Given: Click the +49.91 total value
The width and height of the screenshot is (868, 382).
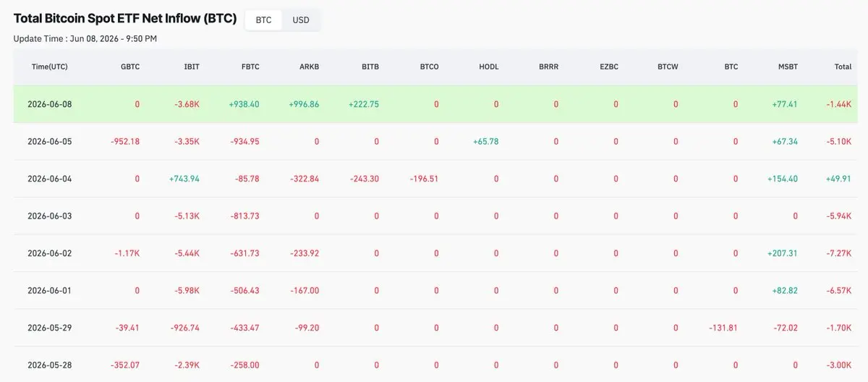Looking at the screenshot, I should pos(838,179).
